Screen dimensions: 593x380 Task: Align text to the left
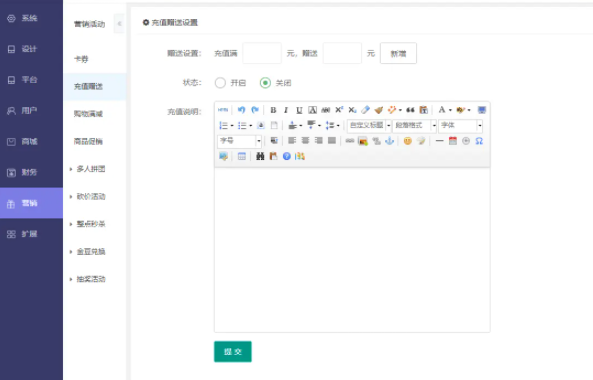point(292,141)
